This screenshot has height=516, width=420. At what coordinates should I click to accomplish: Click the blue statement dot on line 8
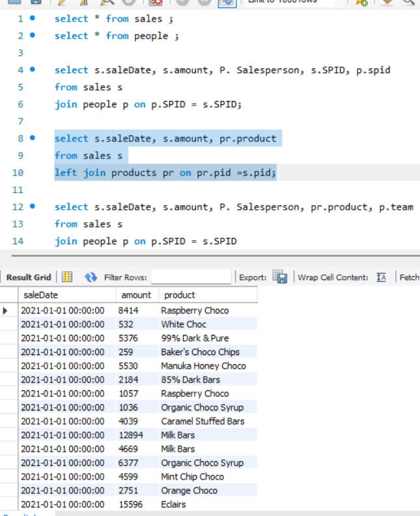[x=33, y=138]
